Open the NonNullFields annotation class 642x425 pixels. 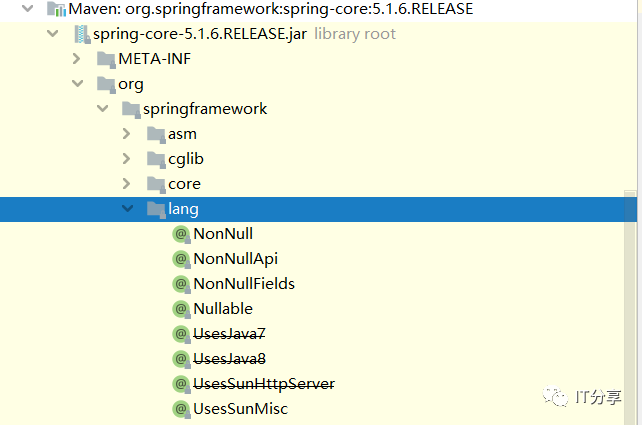pos(244,284)
